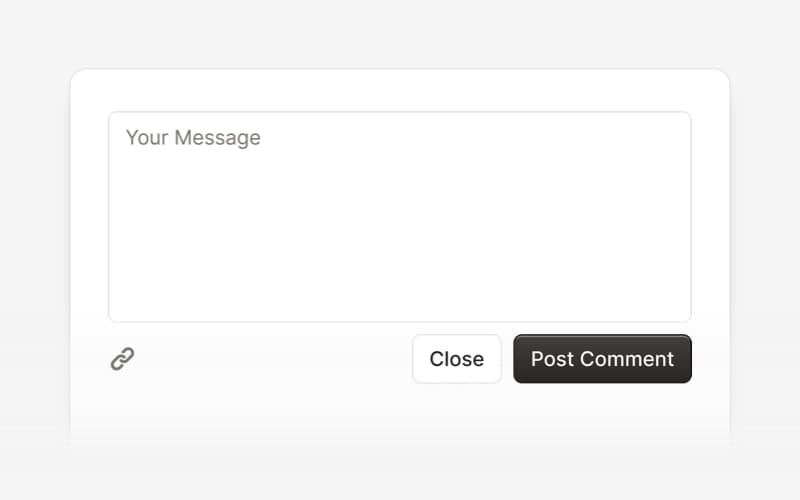This screenshot has width=800, height=500.
Task: Activate the link insert icon
Action: click(122, 359)
